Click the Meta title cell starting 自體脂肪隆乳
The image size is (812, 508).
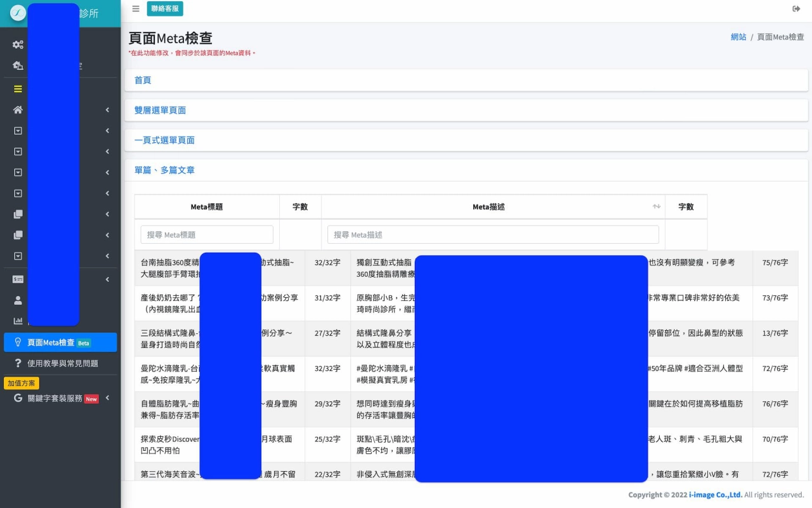[x=219, y=410]
